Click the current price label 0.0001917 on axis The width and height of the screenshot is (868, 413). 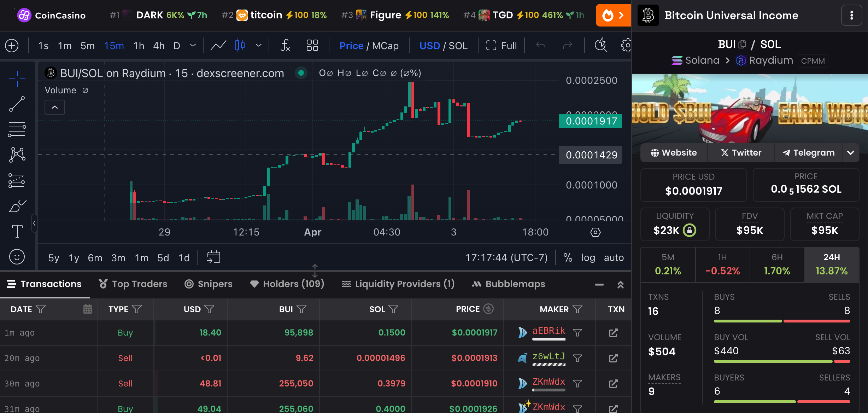[x=591, y=121]
